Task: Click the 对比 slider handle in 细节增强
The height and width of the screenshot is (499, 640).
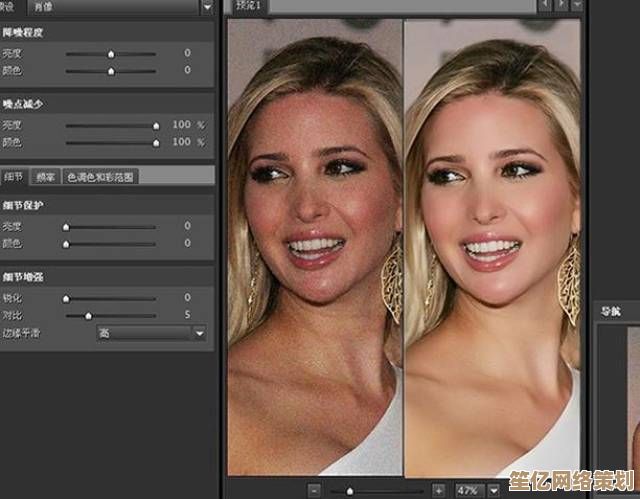Action: [x=88, y=315]
